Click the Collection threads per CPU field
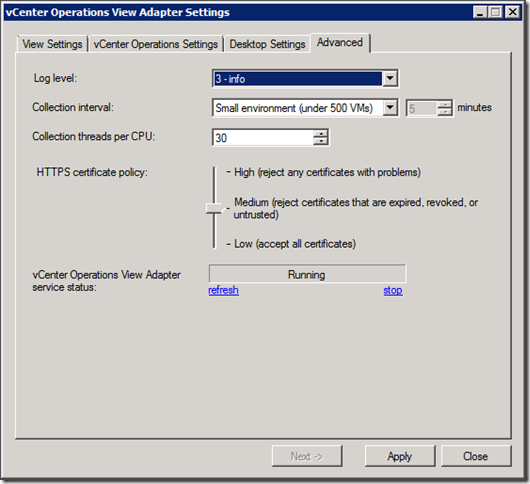Image resolution: width=530 pixels, height=484 pixels. click(264, 138)
